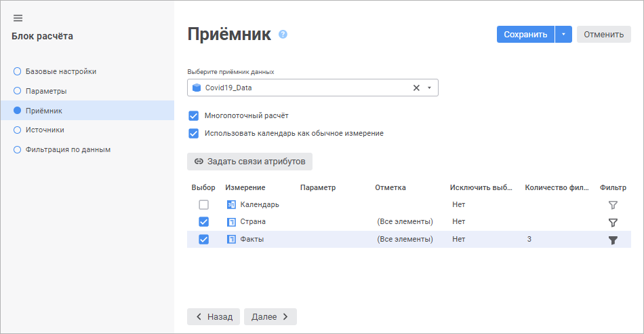The image size is (644, 334).
Task: Click the Назад button
Action: (214, 317)
